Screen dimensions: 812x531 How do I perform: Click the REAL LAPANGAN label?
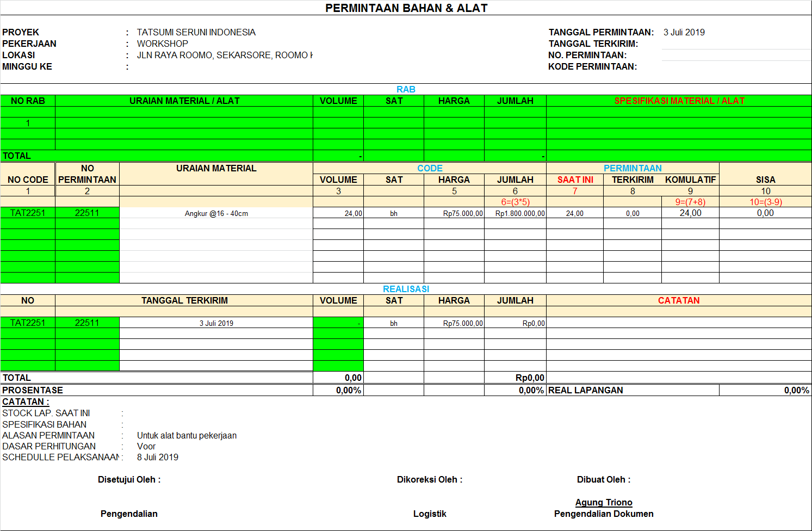pos(586,390)
